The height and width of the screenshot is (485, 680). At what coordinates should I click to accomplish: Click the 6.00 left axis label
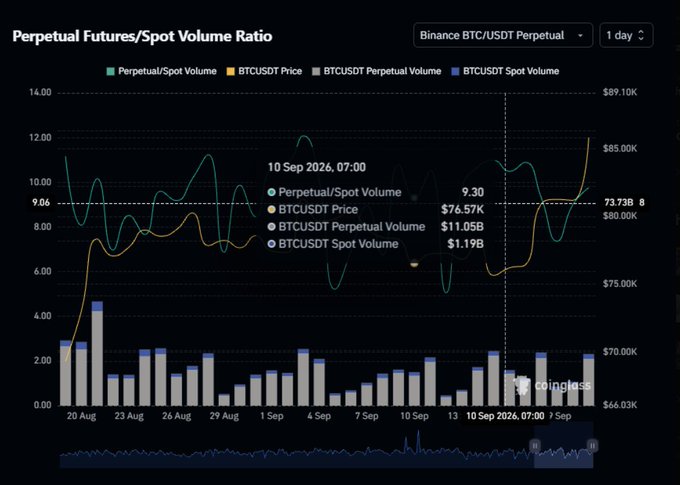43,271
